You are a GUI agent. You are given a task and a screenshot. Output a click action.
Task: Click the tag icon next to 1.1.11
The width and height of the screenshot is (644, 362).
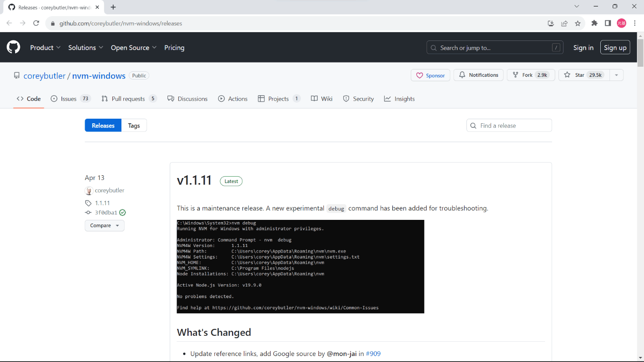(x=88, y=203)
